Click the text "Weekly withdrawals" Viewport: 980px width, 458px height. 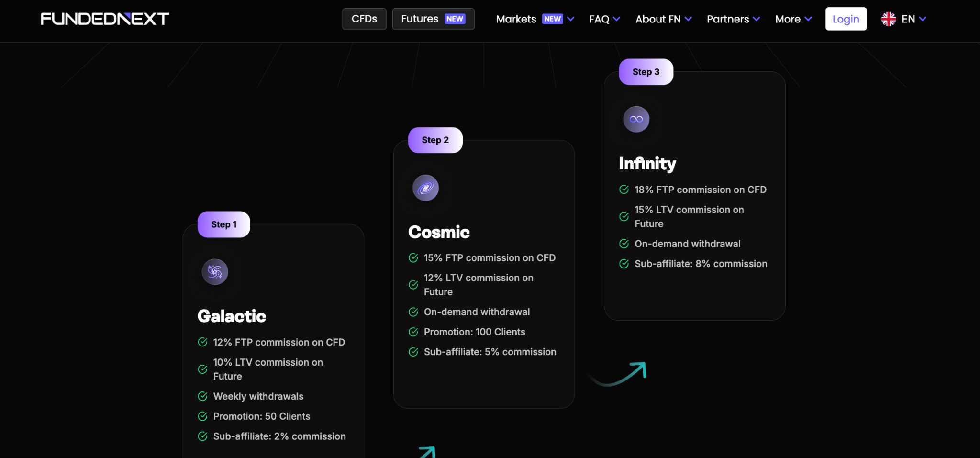[x=258, y=396]
